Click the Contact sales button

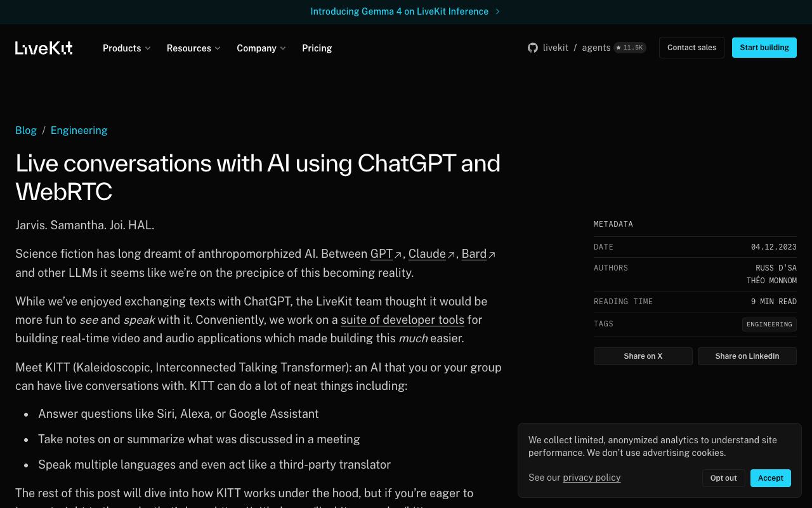click(691, 48)
